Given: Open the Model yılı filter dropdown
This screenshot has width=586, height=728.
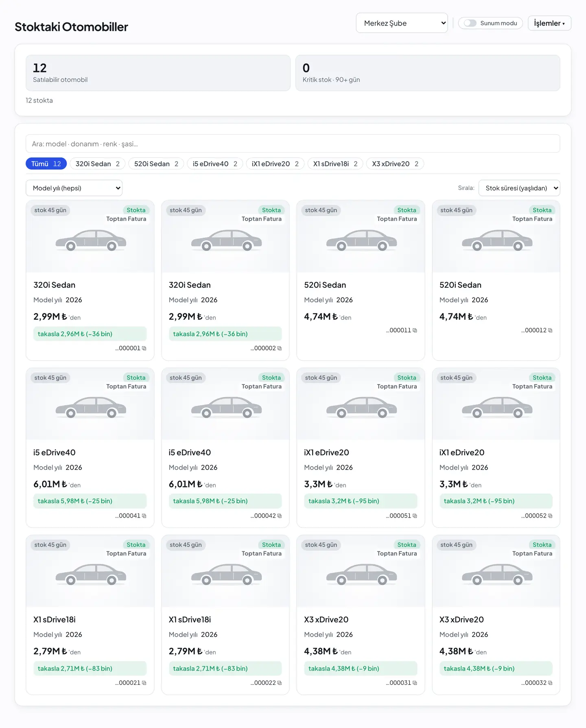Looking at the screenshot, I should [74, 188].
